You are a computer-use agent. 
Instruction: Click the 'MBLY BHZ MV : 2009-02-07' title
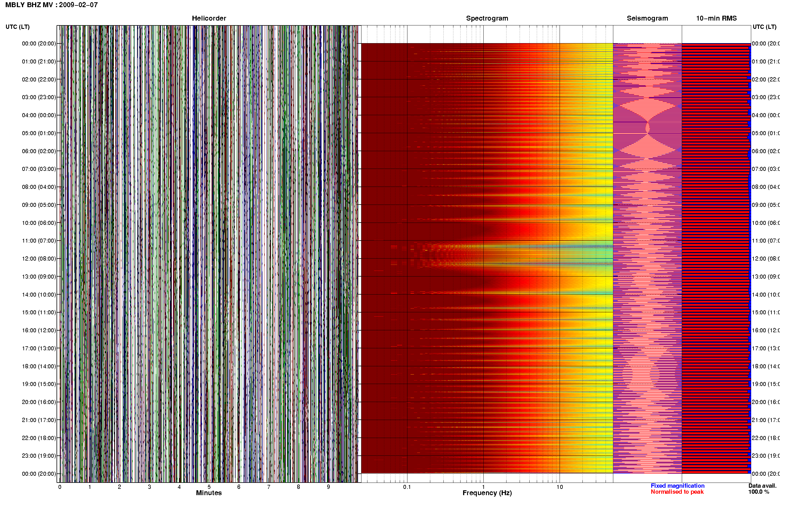point(52,5)
